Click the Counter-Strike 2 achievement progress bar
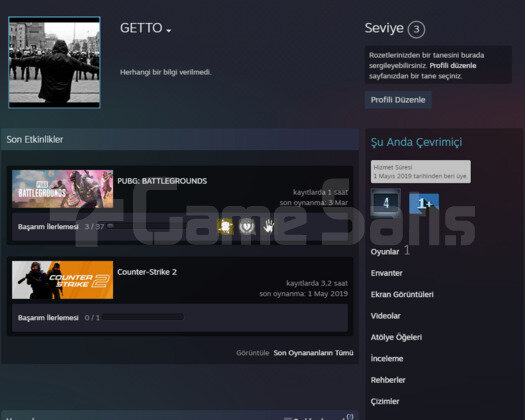This screenshot has height=420, width=525. click(142, 317)
